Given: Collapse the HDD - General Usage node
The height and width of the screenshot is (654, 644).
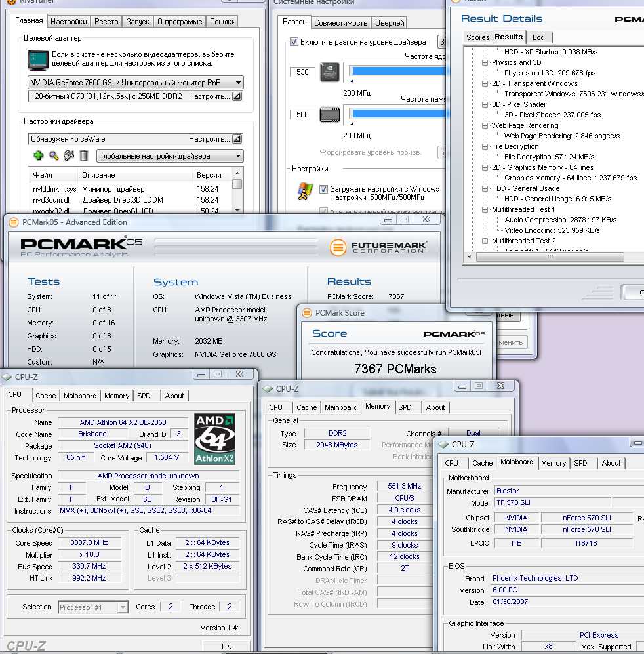Looking at the screenshot, I should [x=485, y=188].
